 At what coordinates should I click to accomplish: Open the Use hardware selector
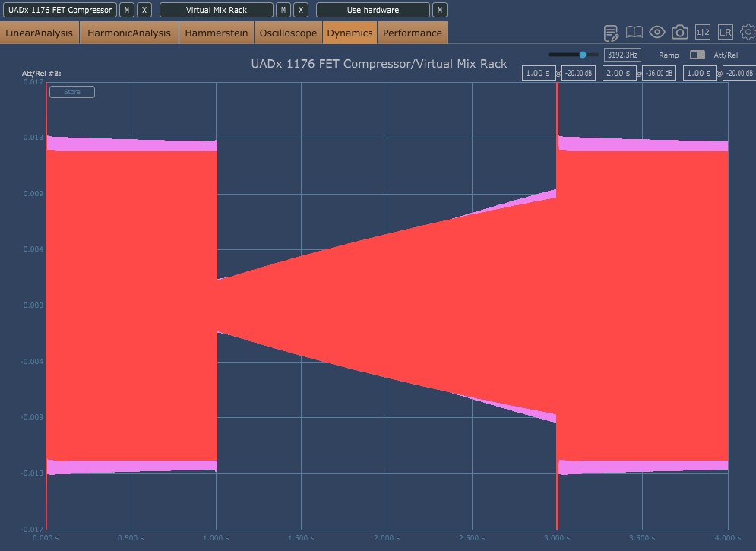[373, 10]
